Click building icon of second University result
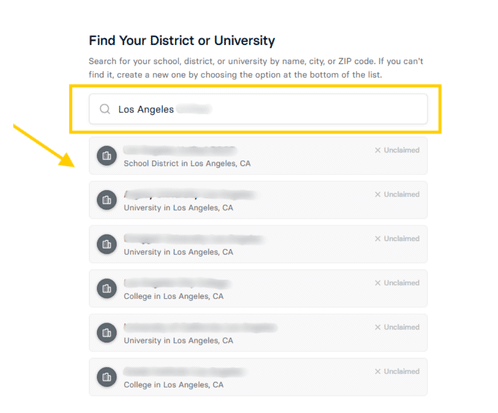 click(x=107, y=244)
